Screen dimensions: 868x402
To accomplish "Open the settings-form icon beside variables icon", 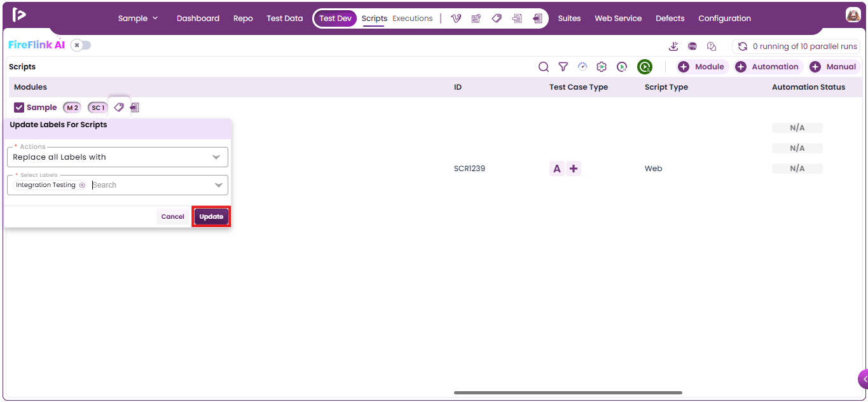I will point(476,18).
